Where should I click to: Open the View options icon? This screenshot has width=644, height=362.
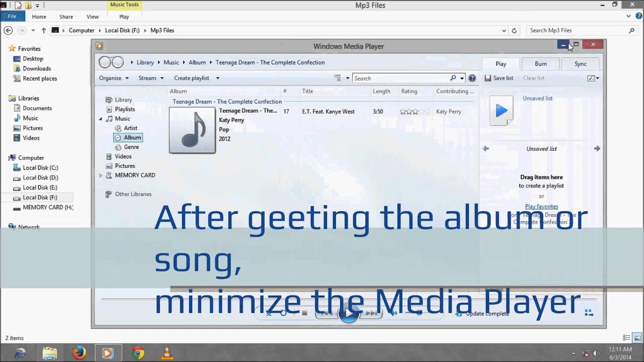pos(338,78)
